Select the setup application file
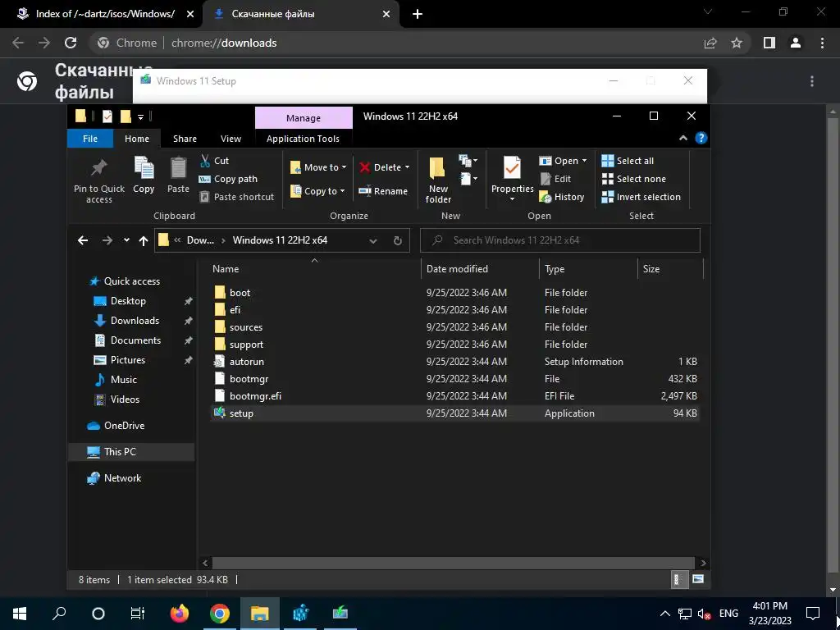 pyautogui.click(x=241, y=413)
